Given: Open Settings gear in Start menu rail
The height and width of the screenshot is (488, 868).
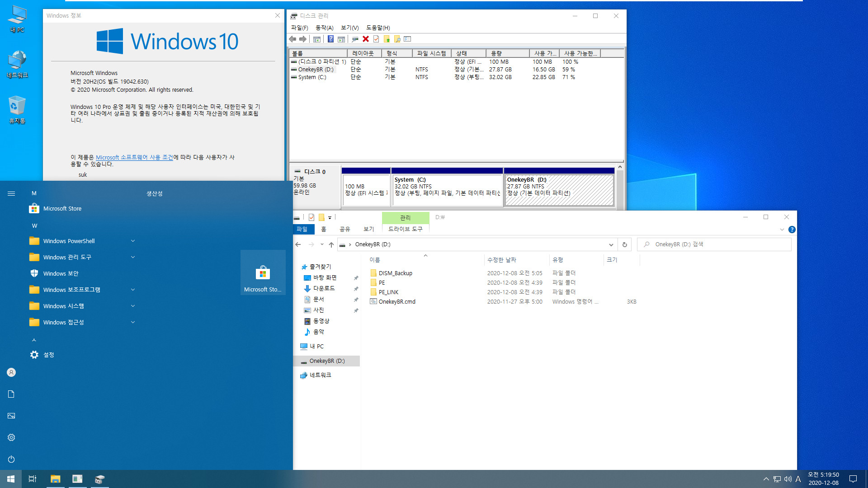Looking at the screenshot, I should coord(11,437).
